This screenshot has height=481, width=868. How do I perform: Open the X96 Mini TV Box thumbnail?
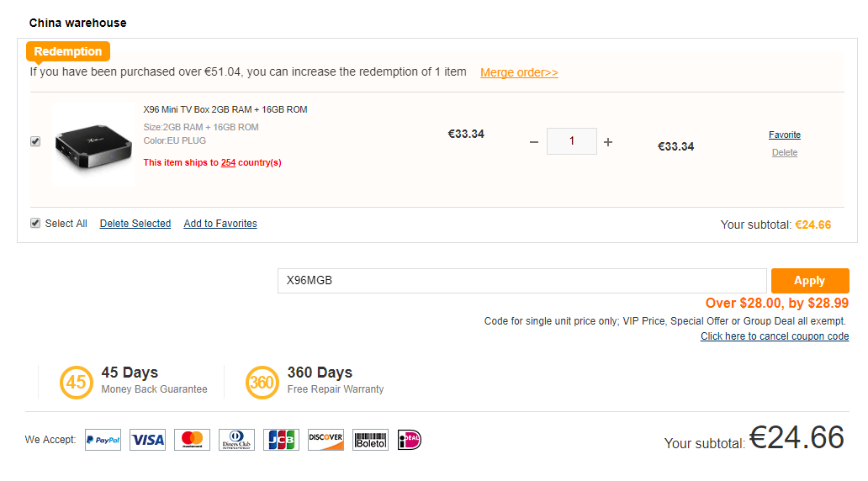[93, 145]
